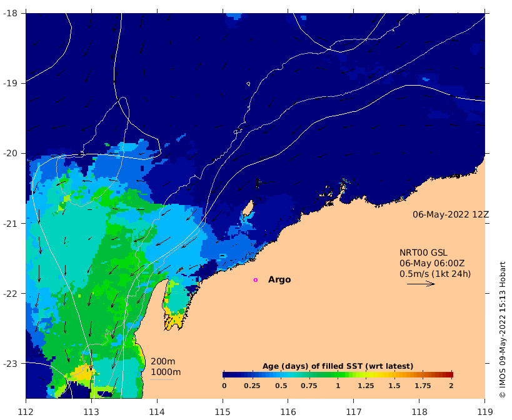Click the colorbar tick label "1.25"

click(x=366, y=386)
